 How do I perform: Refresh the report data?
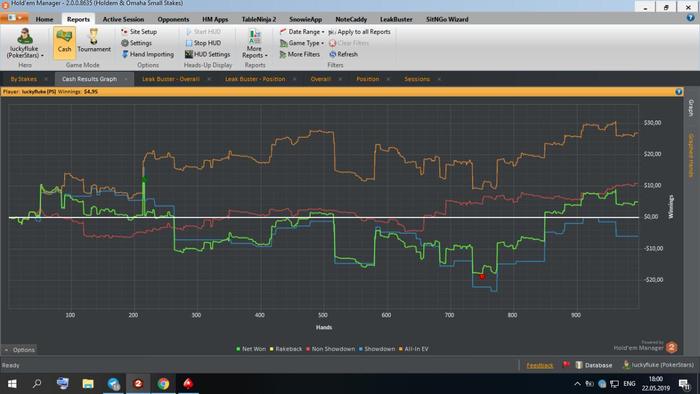[x=343, y=54]
